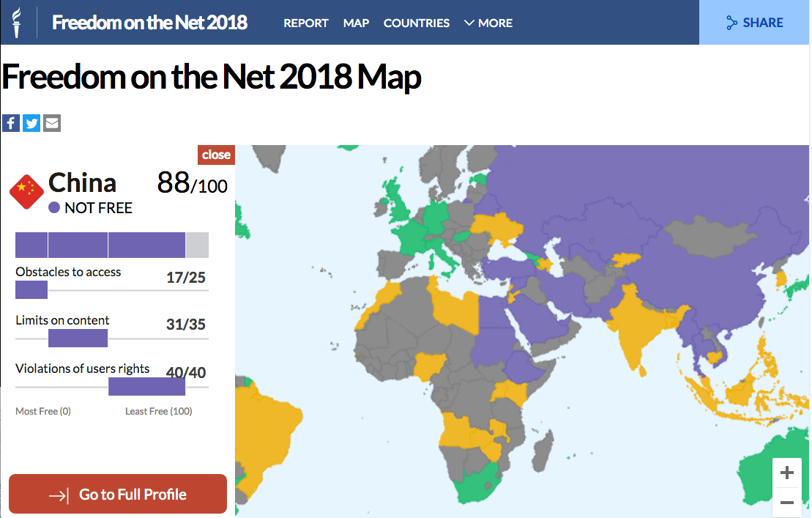Click the Least Free (100) legend label

(x=158, y=411)
